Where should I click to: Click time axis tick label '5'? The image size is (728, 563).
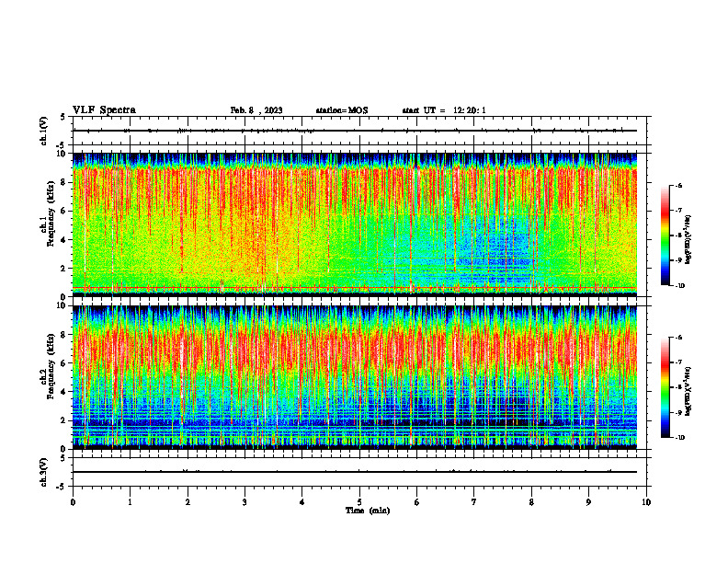359,502
